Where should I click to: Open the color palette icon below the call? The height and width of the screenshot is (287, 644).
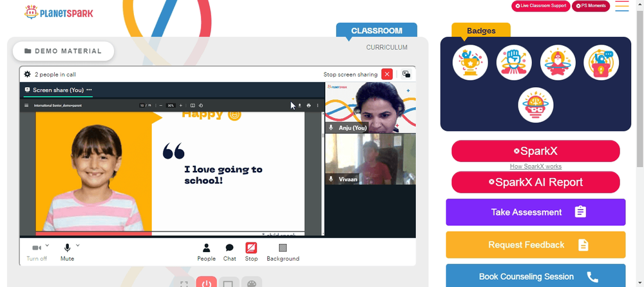(x=251, y=282)
